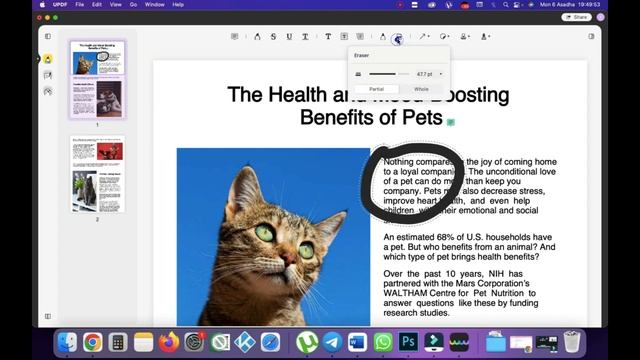Open Firefox from the dock
The height and width of the screenshot is (360, 640).
(169, 342)
